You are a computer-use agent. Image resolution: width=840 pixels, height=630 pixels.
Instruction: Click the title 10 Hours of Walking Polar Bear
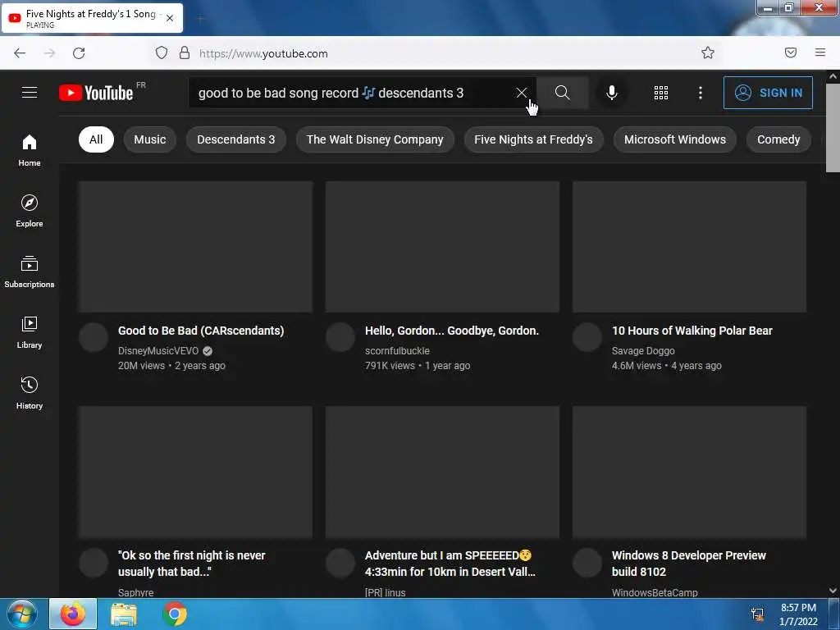click(692, 331)
